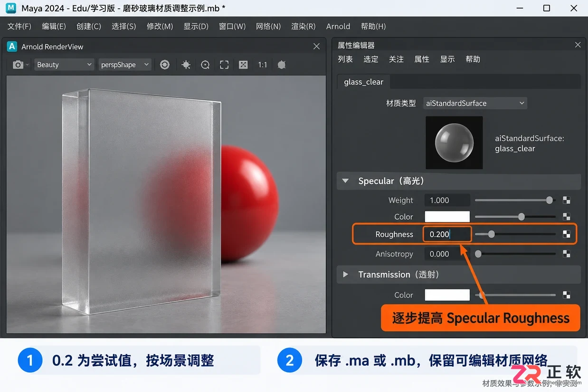Collapse the Specular（高光）section

point(346,181)
